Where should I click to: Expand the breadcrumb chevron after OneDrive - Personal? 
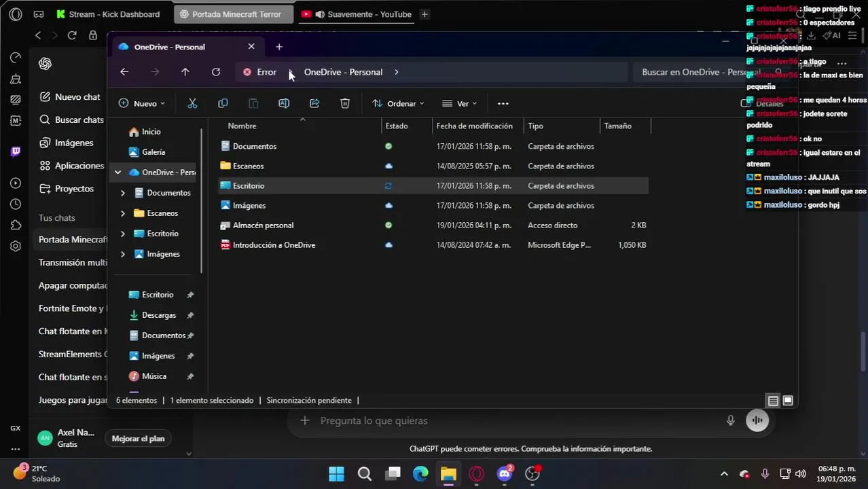tap(397, 72)
